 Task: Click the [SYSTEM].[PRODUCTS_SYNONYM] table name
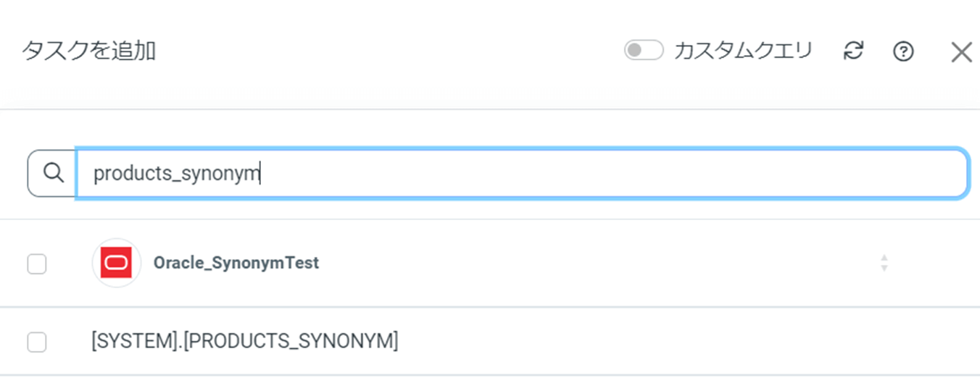pyautogui.click(x=244, y=340)
